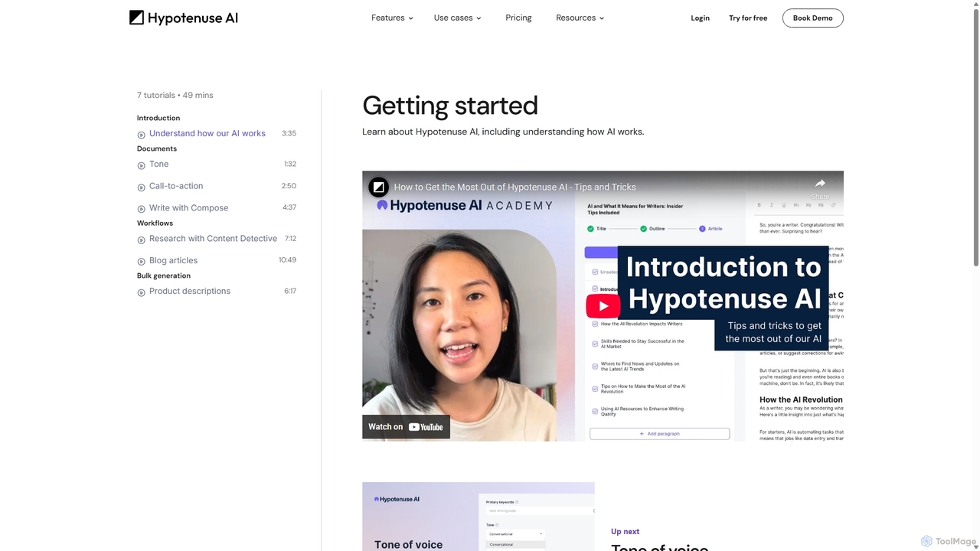Open the Understand how our AI works tutorial
Image resolution: width=980 pixels, height=551 pixels.
(x=207, y=133)
